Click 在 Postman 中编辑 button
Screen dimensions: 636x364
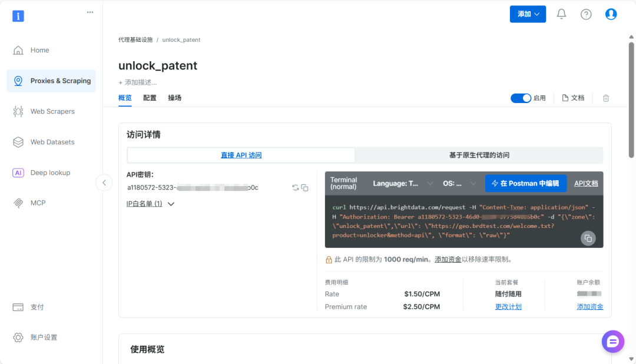526,183
